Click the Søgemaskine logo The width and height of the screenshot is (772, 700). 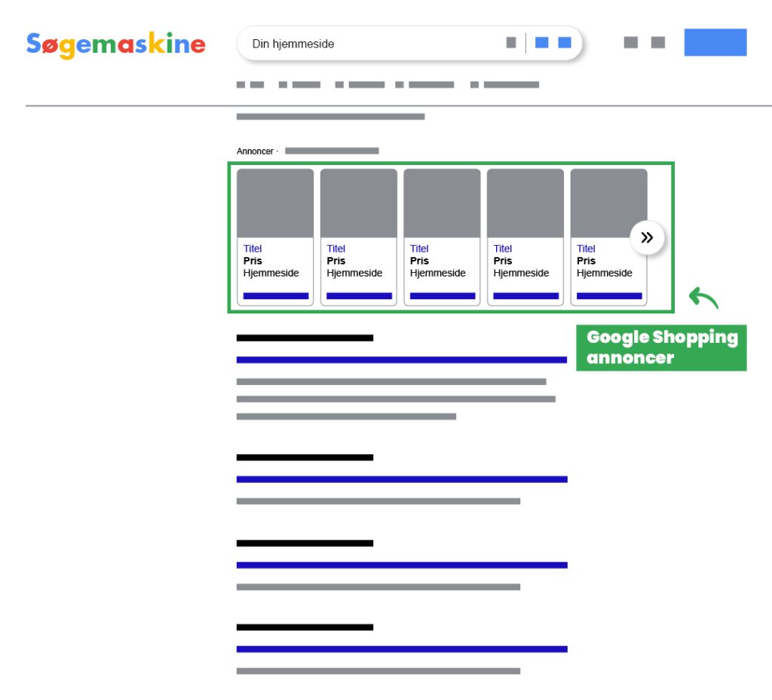[x=115, y=43]
